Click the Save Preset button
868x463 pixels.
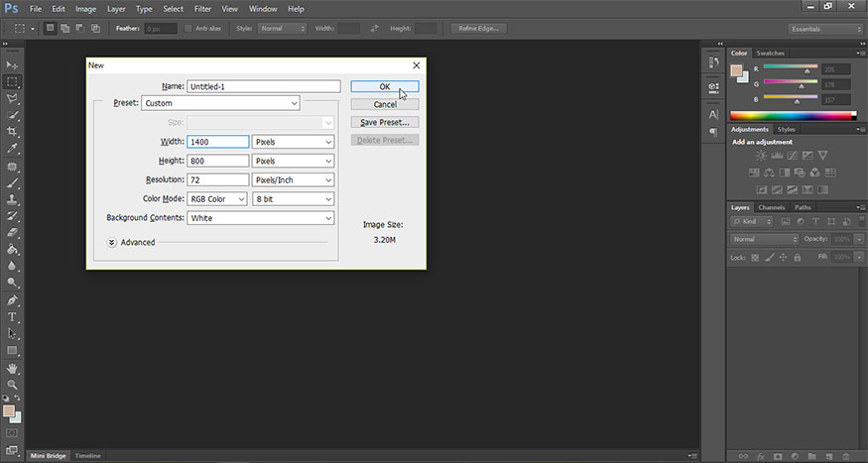385,122
